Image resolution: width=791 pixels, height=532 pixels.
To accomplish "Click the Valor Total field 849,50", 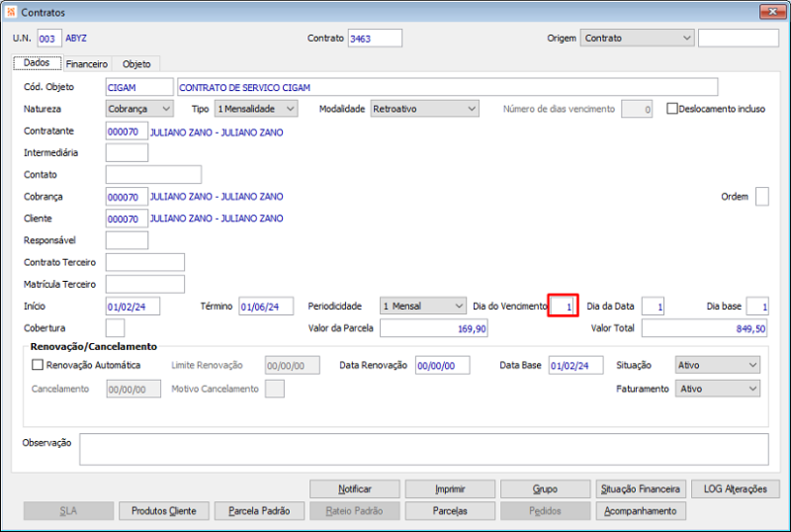I will click(705, 328).
